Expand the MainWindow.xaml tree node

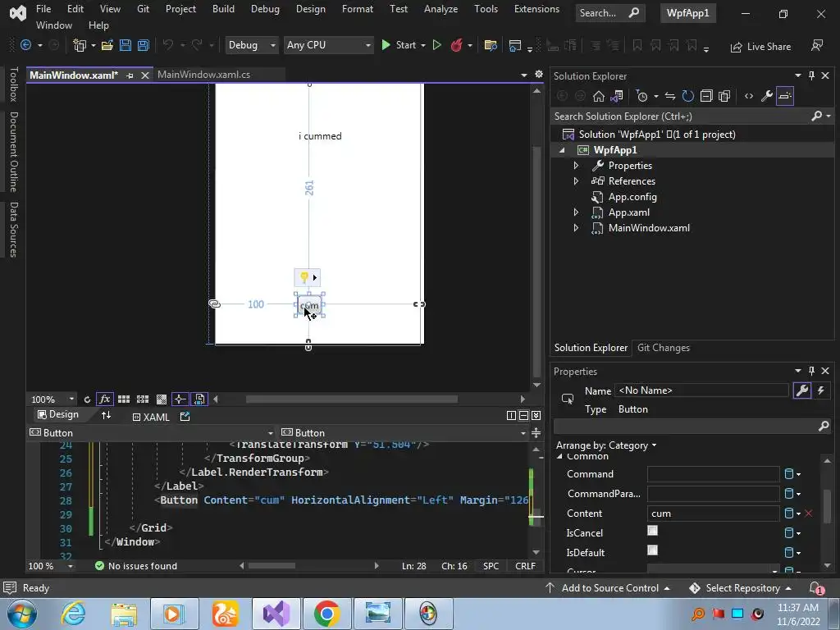pos(576,228)
